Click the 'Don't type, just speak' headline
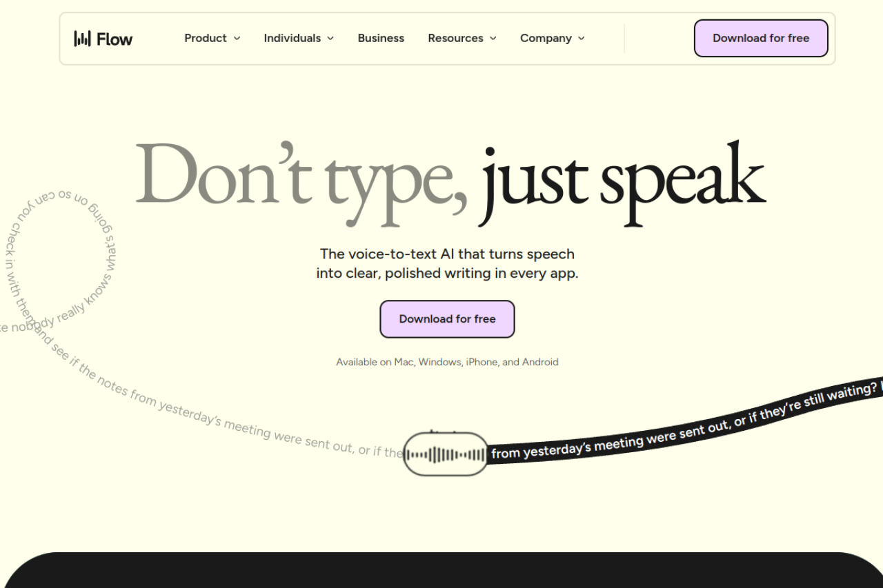The image size is (883, 588). (450, 183)
